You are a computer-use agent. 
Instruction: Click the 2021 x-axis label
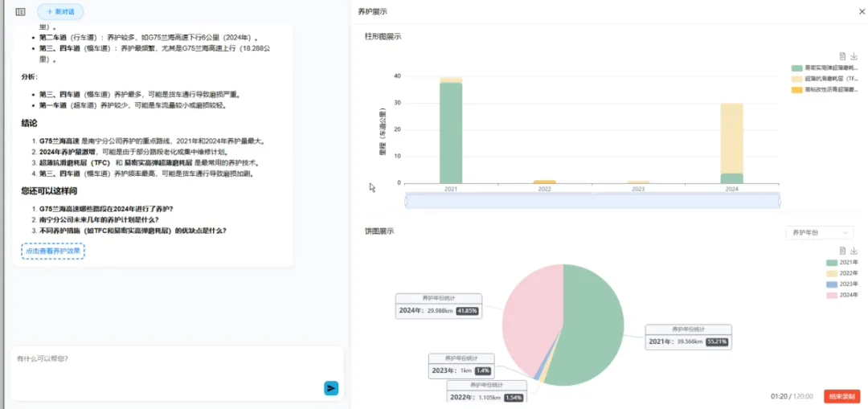pyautogui.click(x=451, y=189)
